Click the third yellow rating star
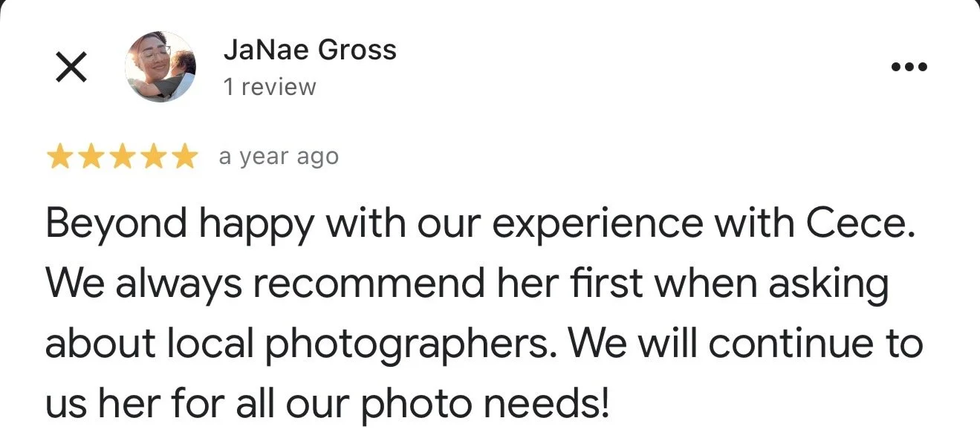980x441 pixels. [x=121, y=157]
